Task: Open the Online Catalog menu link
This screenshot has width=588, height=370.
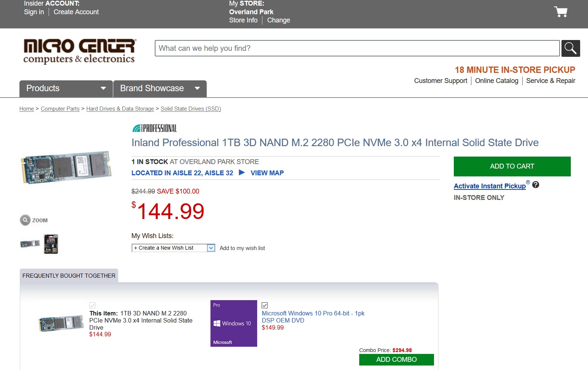Action: point(496,81)
